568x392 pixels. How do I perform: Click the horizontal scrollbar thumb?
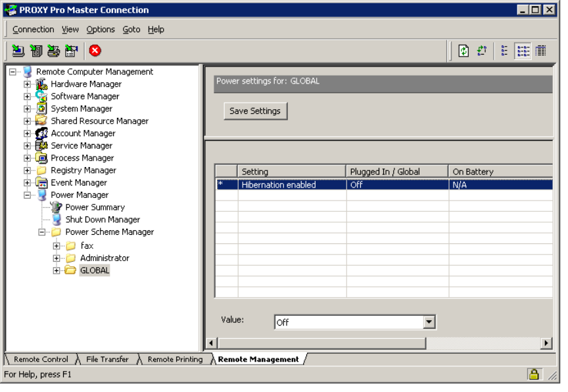click(321, 343)
